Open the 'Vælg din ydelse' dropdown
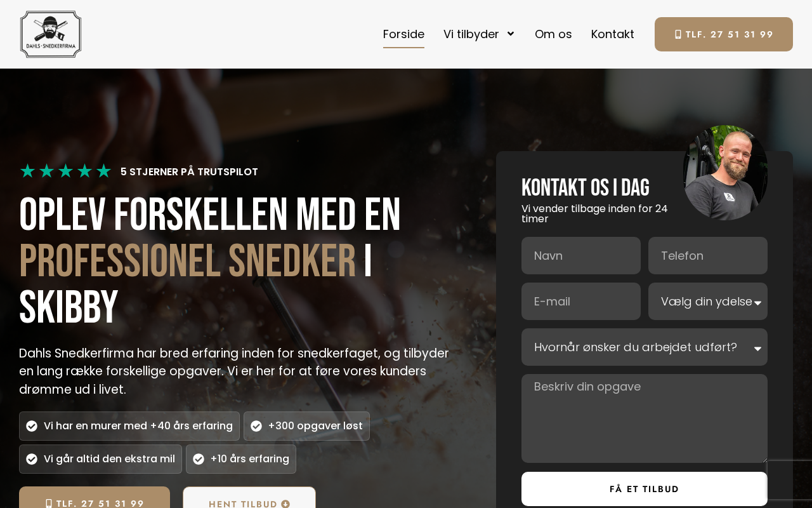The width and height of the screenshot is (812, 508). point(708,302)
